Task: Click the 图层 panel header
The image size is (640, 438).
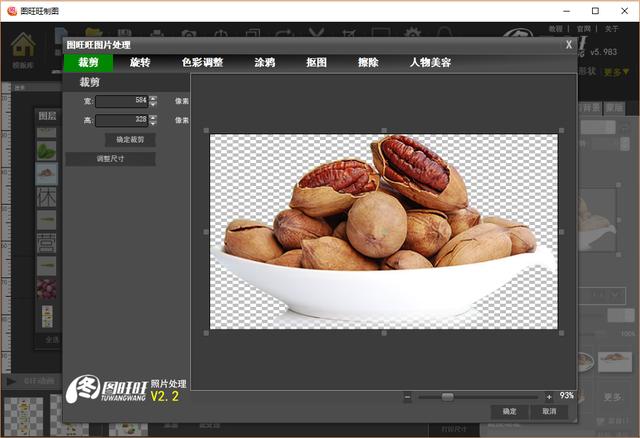Action: tap(47, 116)
